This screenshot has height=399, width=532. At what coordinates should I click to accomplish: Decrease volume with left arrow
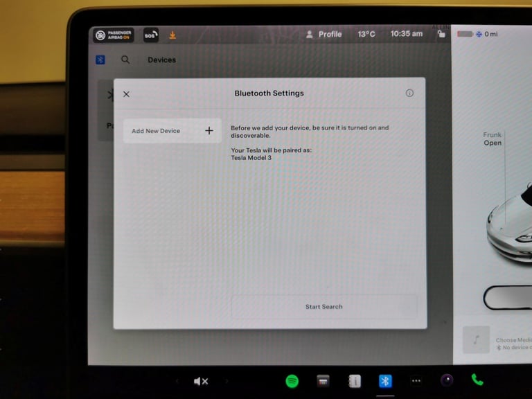click(177, 382)
